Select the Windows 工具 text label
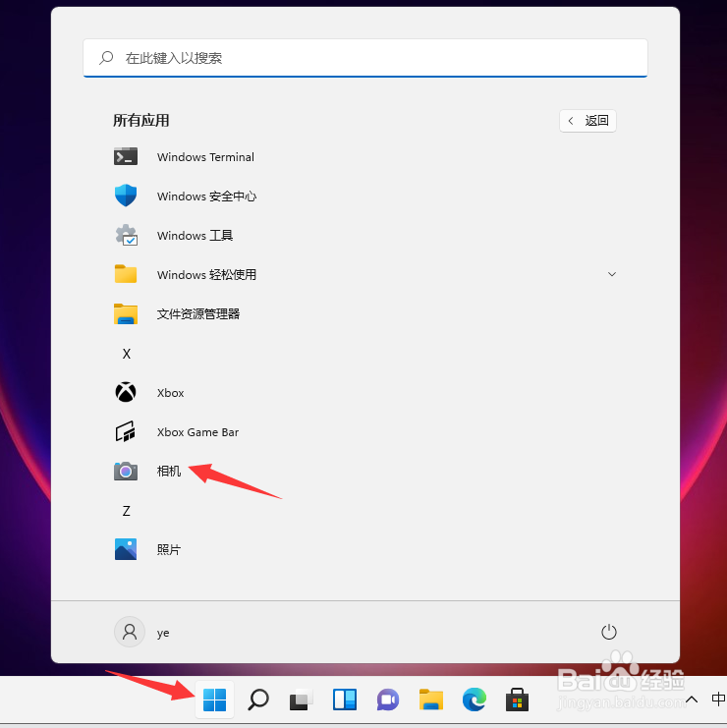The width and height of the screenshot is (727, 728). pos(195,236)
